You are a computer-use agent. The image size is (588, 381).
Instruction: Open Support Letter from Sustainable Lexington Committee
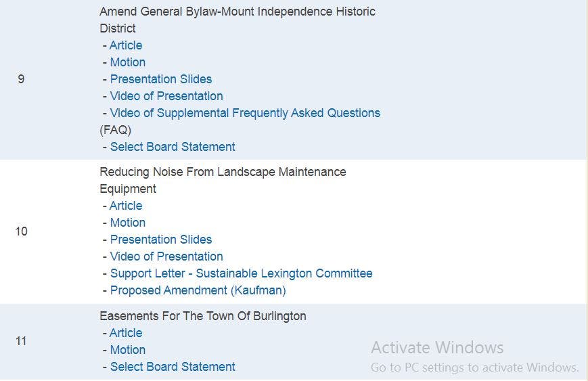tap(241, 273)
